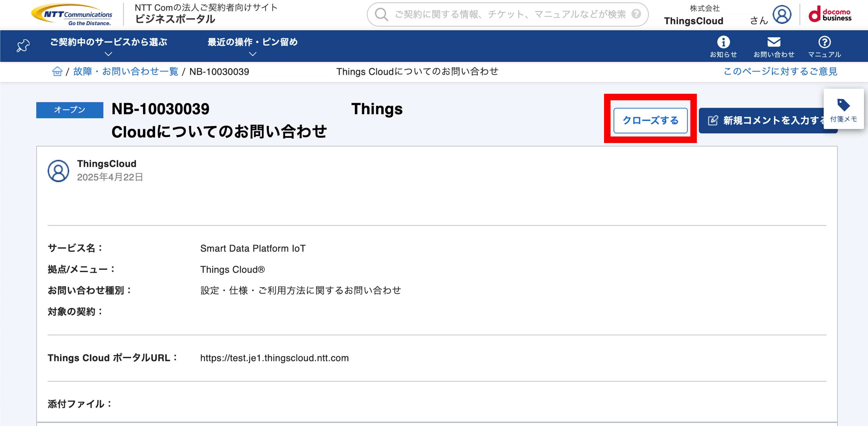Click the search magnifier icon
Screen dimensions: 868x426
pyautogui.click(x=382, y=15)
